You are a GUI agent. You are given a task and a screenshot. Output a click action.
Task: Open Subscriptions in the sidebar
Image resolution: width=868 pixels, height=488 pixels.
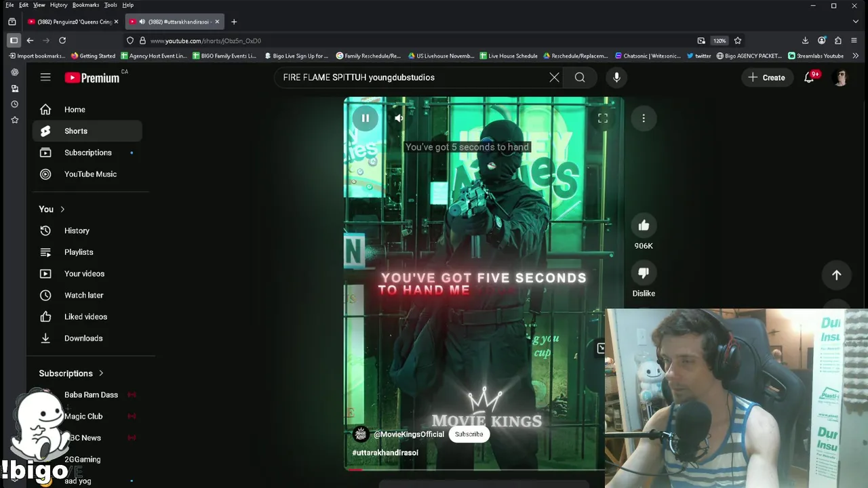coord(87,152)
